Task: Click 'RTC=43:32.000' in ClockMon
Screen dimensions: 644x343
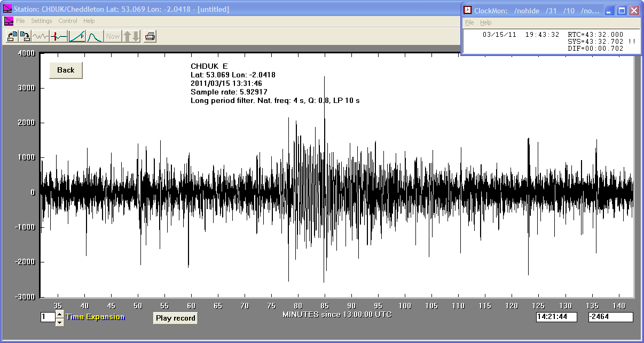Action: [595, 35]
